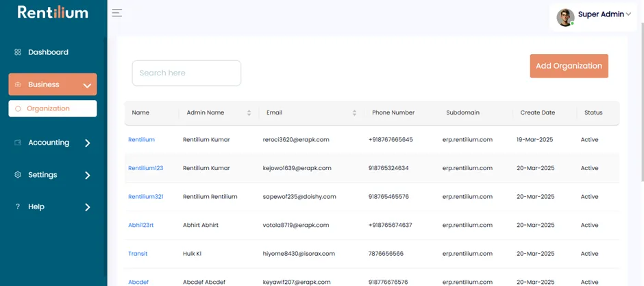Sort by Email arrows icon

tap(354, 112)
